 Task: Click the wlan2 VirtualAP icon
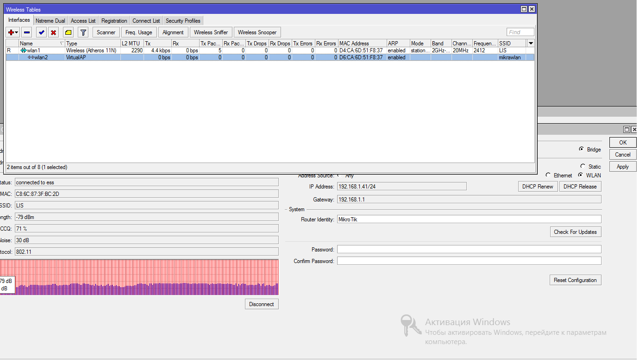coord(31,57)
